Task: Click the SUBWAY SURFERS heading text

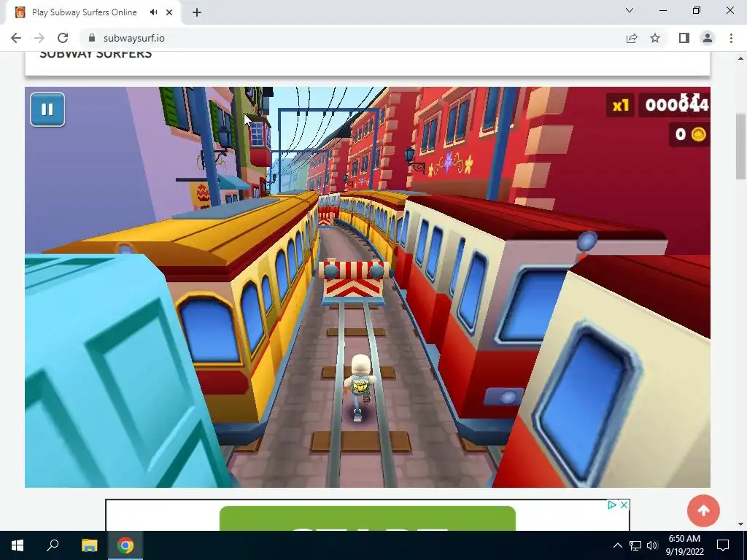Action: pyautogui.click(x=96, y=54)
